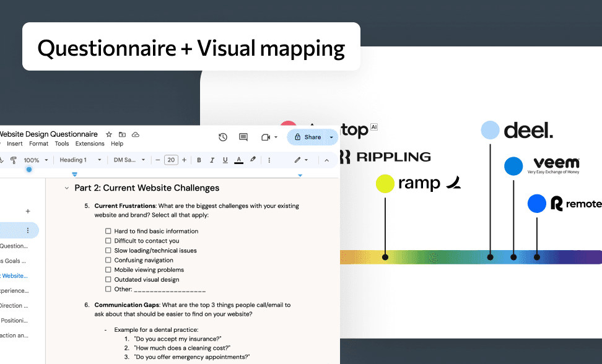This screenshot has height=364, width=602.
Task: Click the ruler left indent marker
Action: point(74,175)
